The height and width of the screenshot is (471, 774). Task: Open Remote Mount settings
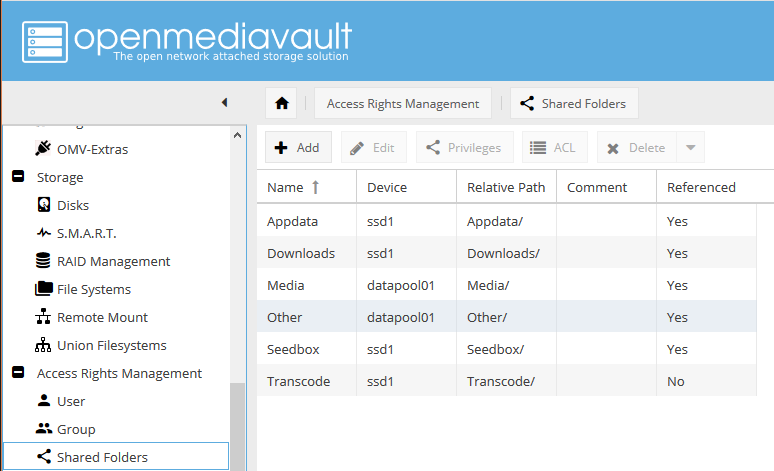pyautogui.click(x=102, y=317)
